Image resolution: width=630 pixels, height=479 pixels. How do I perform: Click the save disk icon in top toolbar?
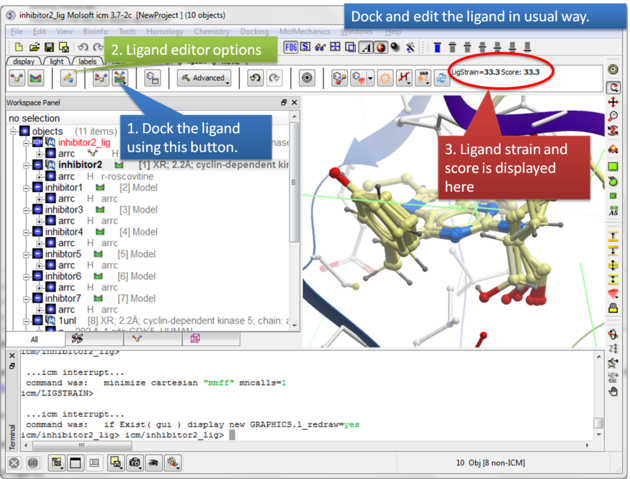click(49, 47)
